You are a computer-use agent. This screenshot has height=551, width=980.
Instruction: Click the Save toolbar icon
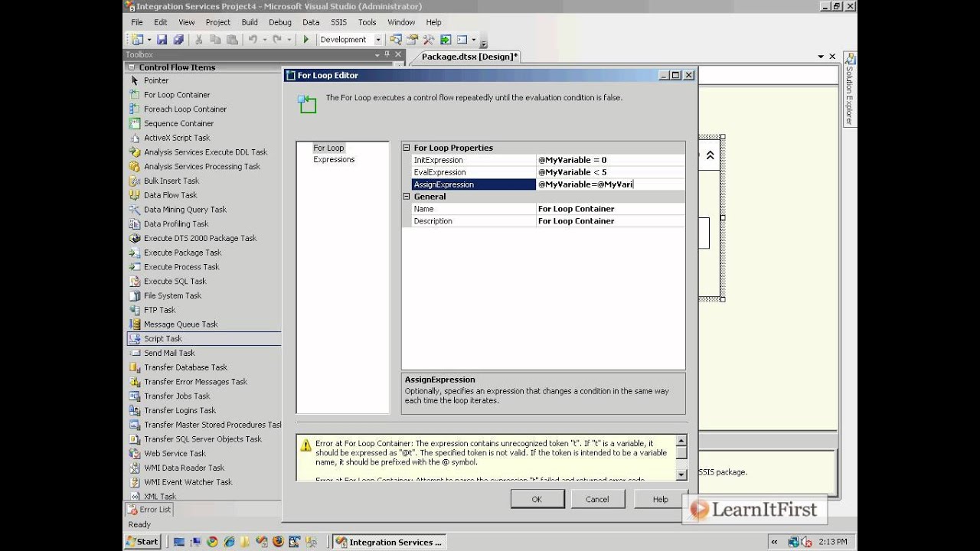point(162,40)
